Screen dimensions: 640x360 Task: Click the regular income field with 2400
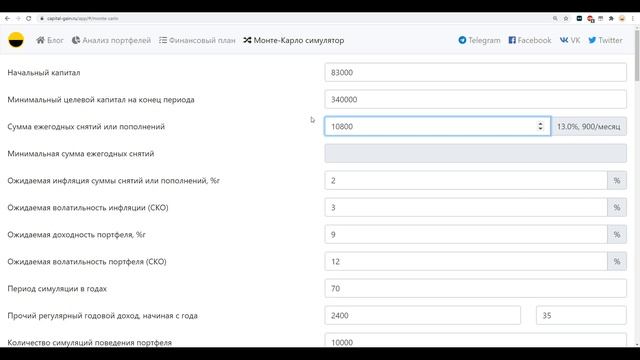(422, 316)
